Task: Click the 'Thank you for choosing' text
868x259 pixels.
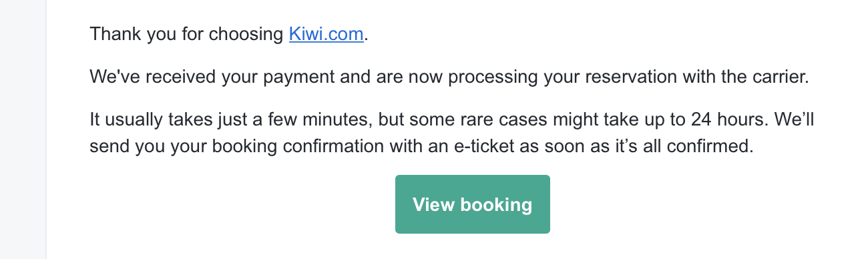Action: (x=187, y=34)
